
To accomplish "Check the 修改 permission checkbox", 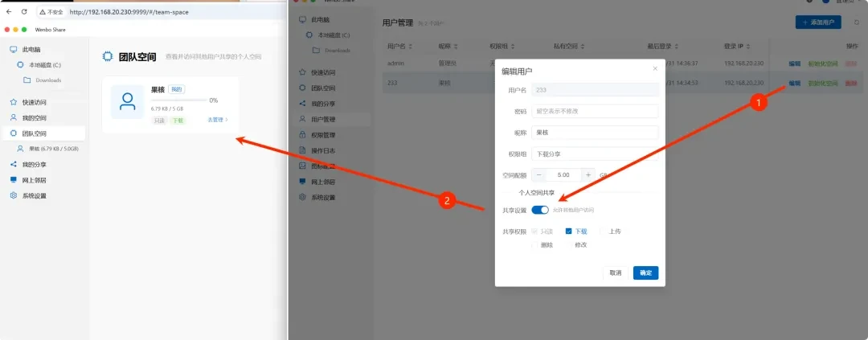I will click(x=568, y=245).
